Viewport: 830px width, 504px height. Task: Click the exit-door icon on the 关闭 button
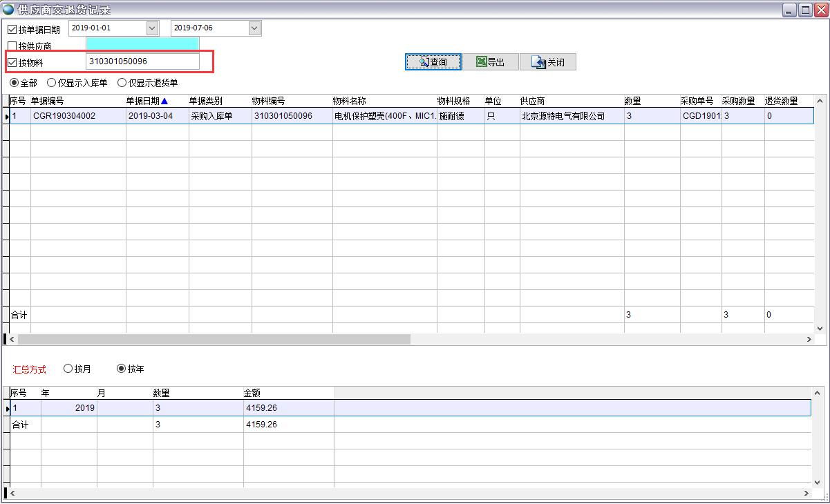[x=537, y=61]
